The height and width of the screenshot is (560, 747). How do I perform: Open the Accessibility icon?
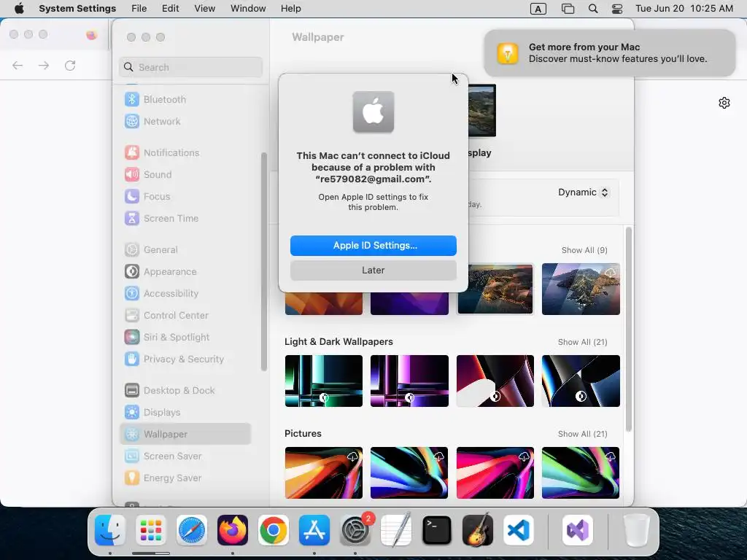132,294
